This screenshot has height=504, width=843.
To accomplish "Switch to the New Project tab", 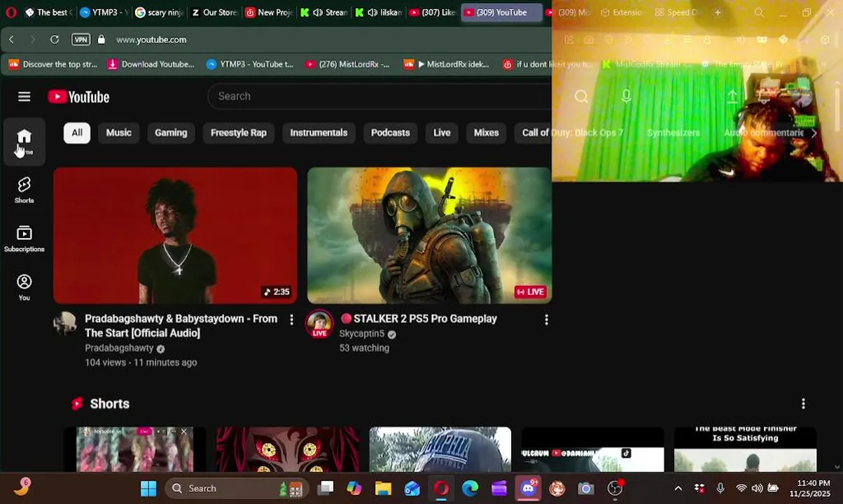I will pos(269,13).
